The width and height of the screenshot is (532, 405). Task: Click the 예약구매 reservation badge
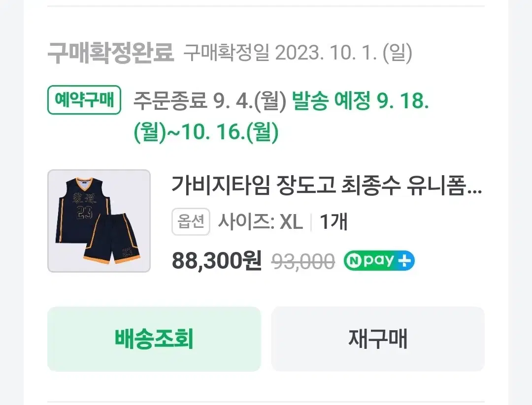click(84, 100)
